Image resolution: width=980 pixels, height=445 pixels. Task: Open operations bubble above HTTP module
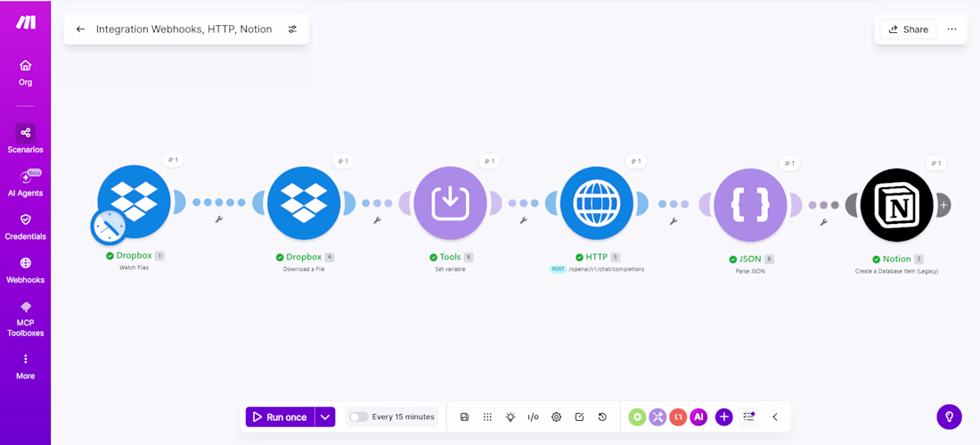click(635, 161)
